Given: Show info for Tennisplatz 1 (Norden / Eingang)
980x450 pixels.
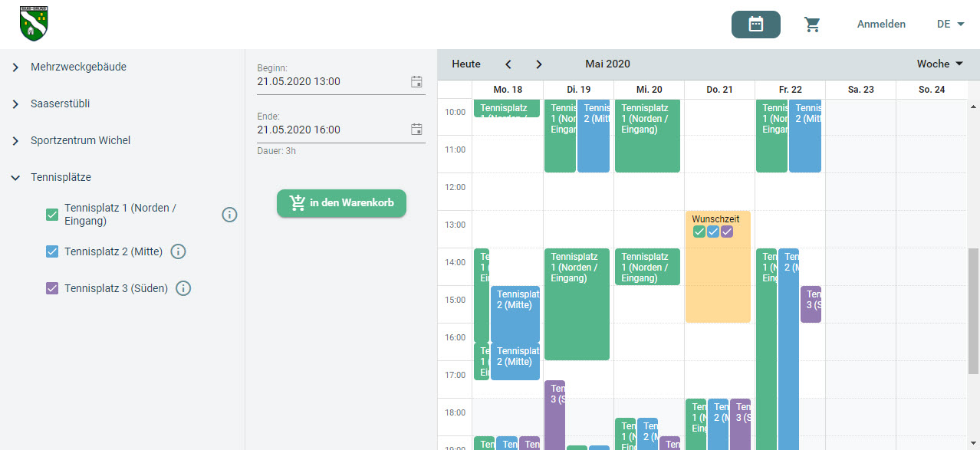Looking at the screenshot, I should pyautogui.click(x=229, y=215).
